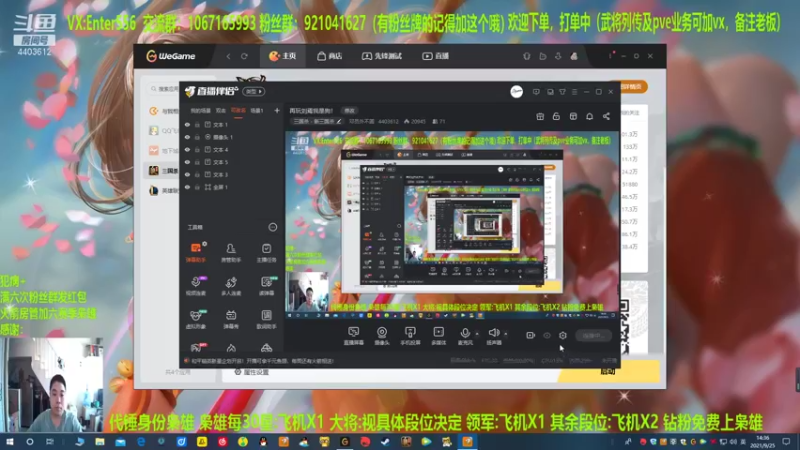800x450 pixels.
Task: Switch to 我的场景 tab
Action: (201, 110)
